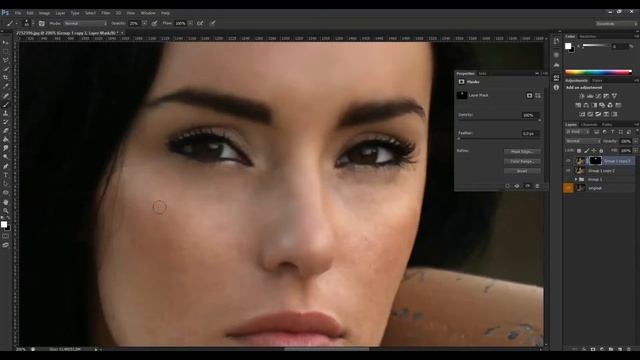Viewport: 640px width, 360px height.
Task: Select the layer mask thumbnail of Group 1 copy 3
Action: tap(596, 161)
